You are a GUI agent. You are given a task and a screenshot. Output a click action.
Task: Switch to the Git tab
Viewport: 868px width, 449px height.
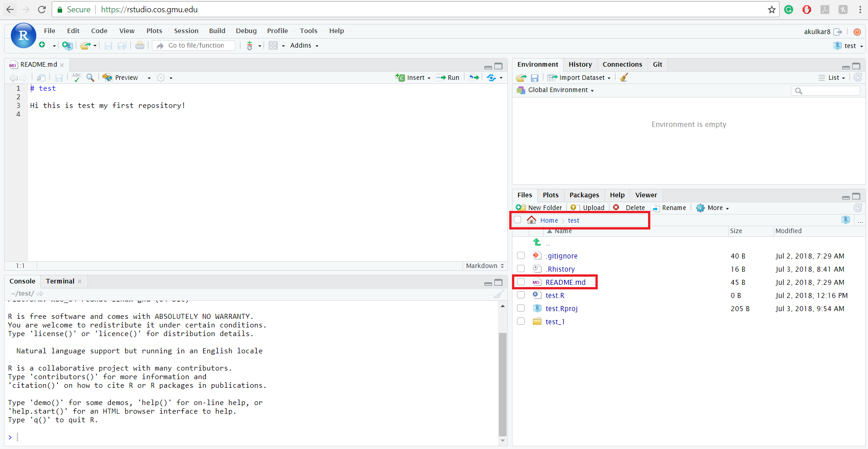click(x=658, y=64)
